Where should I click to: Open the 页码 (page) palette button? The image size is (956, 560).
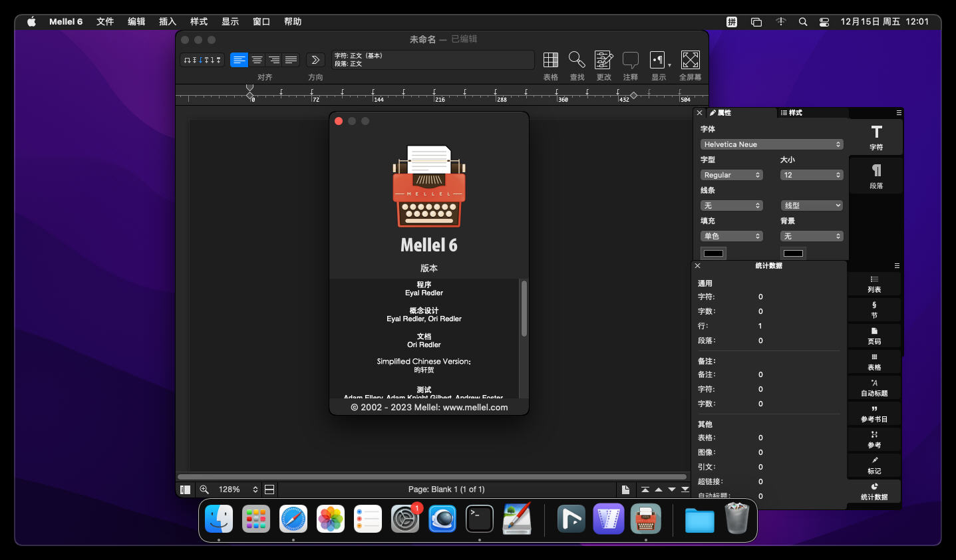click(874, 336)
